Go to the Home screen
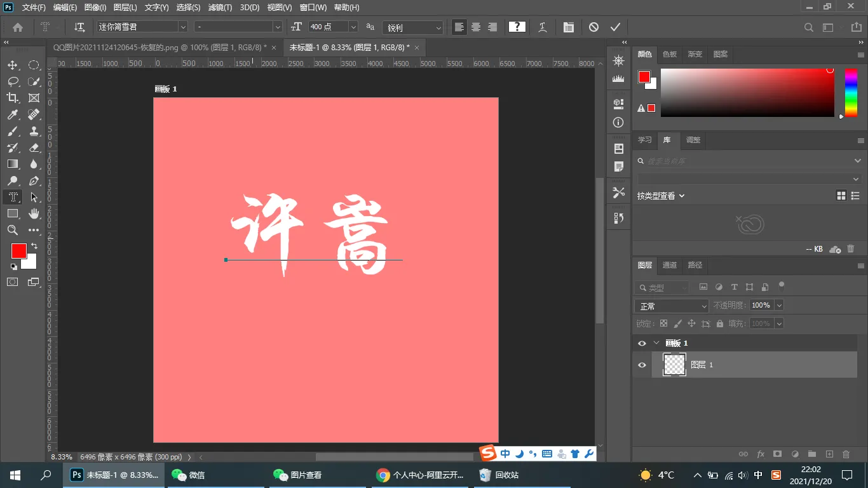The height and width of the screenshot is (488, 868). tap(18, 27)
